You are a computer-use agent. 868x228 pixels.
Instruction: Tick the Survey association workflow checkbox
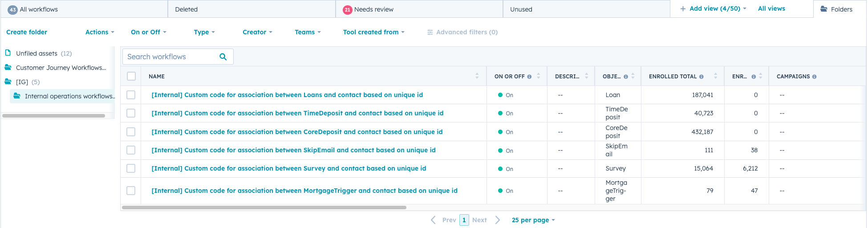pos(131,168)
